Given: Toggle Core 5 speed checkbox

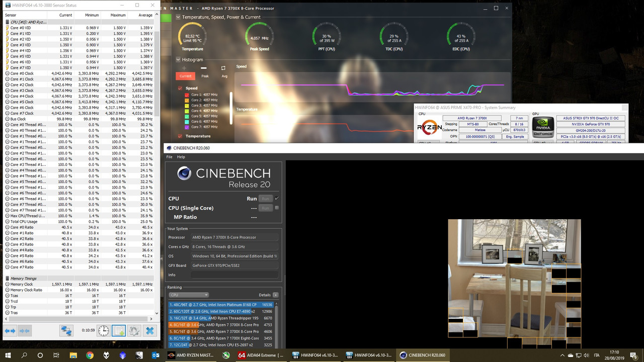Looking at the screenshot, I should (187, 116).
